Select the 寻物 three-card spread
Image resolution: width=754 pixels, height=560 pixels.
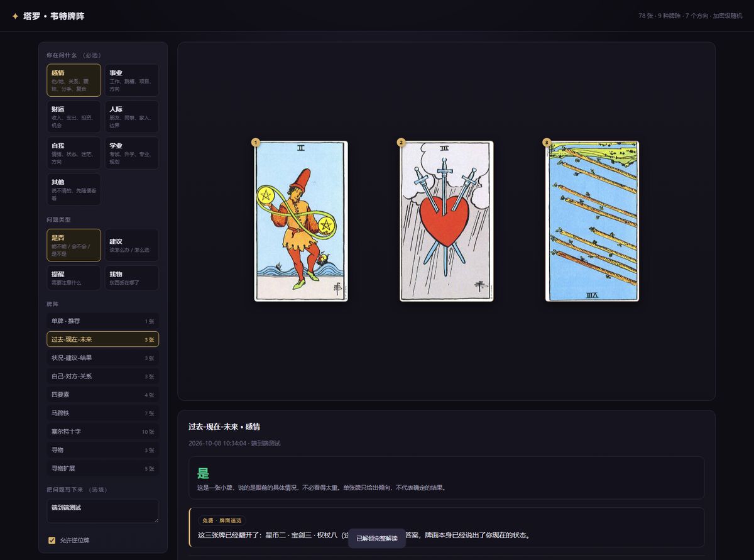(x=102, y=450)
